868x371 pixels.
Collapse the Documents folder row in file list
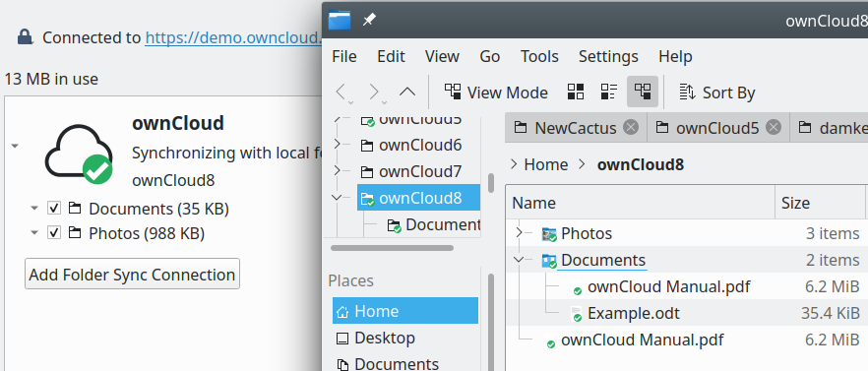[x=520, y=259]
